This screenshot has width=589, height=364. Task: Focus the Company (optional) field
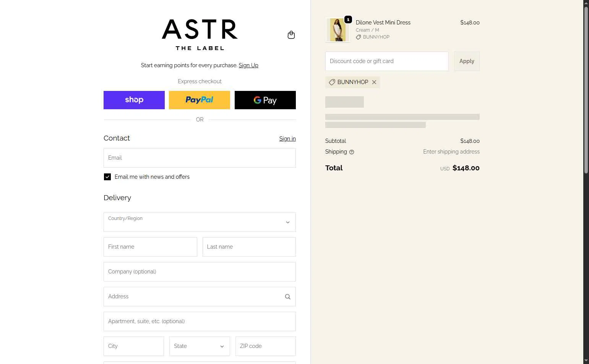click(200, 272)
